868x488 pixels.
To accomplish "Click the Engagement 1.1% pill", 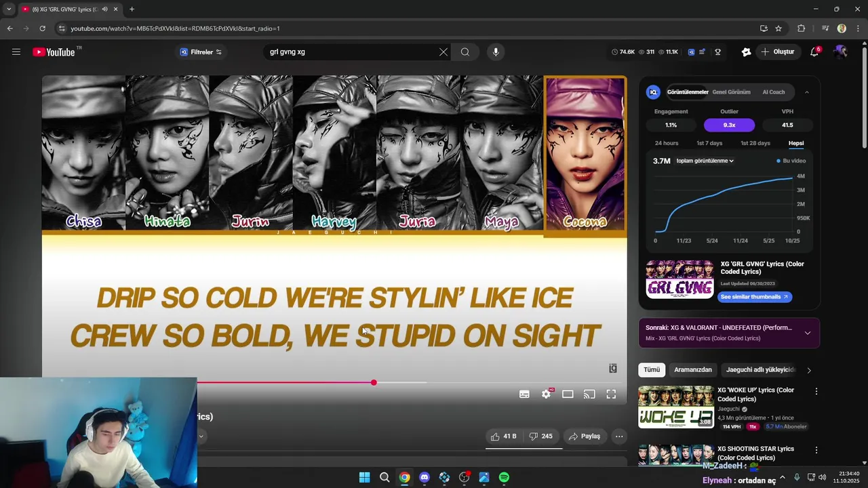I will click(671, 125).
